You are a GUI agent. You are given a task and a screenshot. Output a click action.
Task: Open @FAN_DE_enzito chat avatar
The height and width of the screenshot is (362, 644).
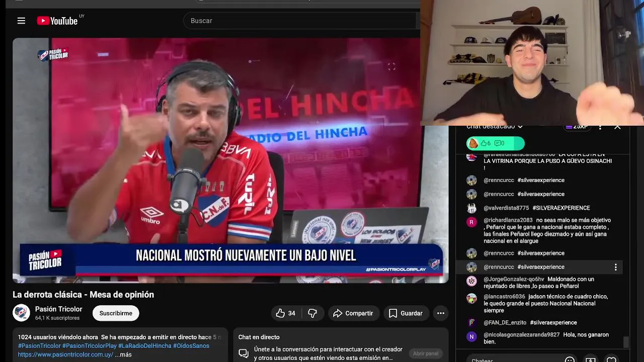pos(471,323)
